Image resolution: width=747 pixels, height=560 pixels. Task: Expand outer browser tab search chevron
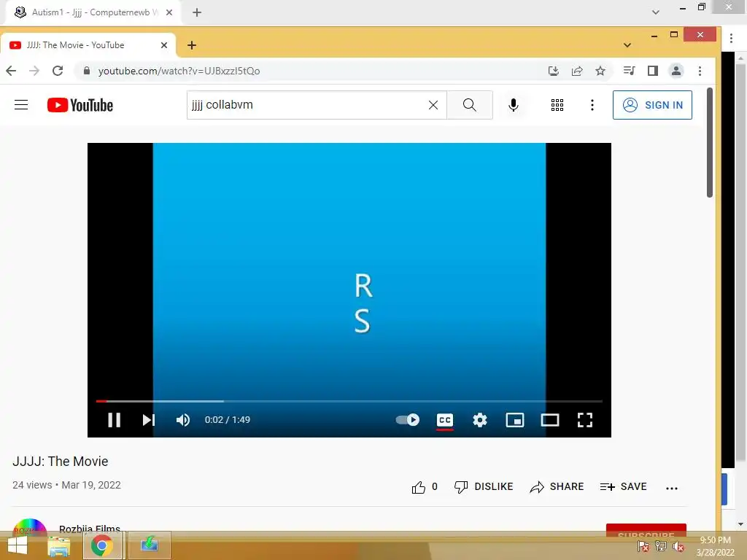point(656,12)
